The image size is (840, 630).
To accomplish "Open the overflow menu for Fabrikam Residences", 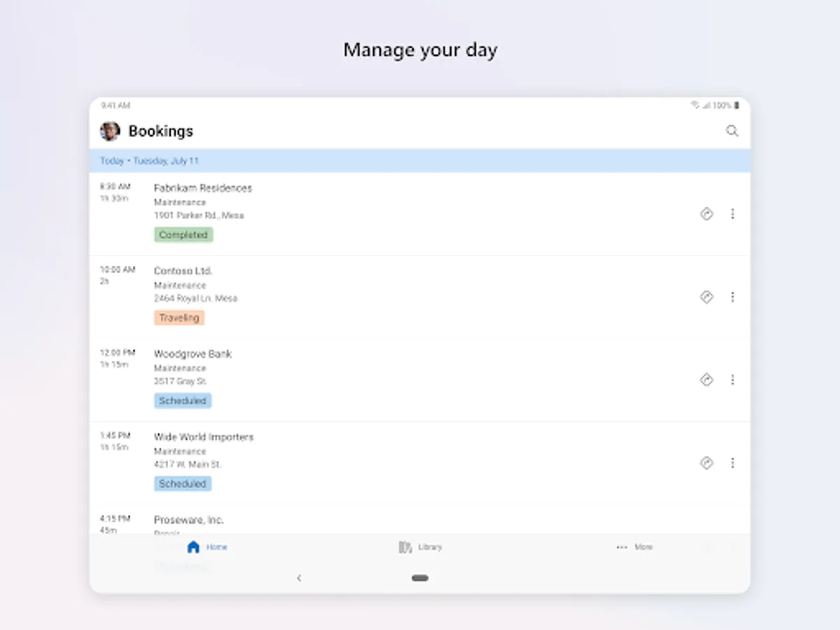I will click(x=733, y=214).
